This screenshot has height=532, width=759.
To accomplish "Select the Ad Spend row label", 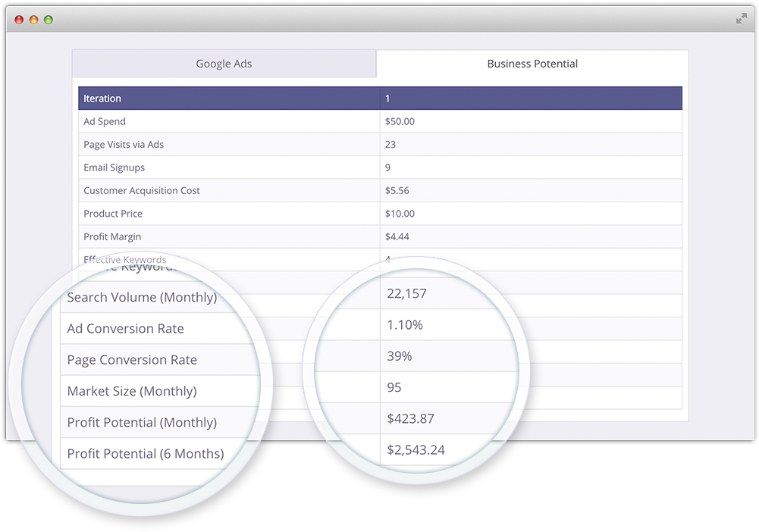I will click(105, 121).
